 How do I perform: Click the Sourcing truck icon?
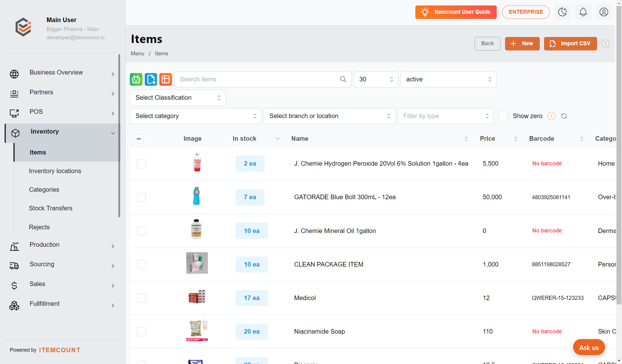point(14,266)
